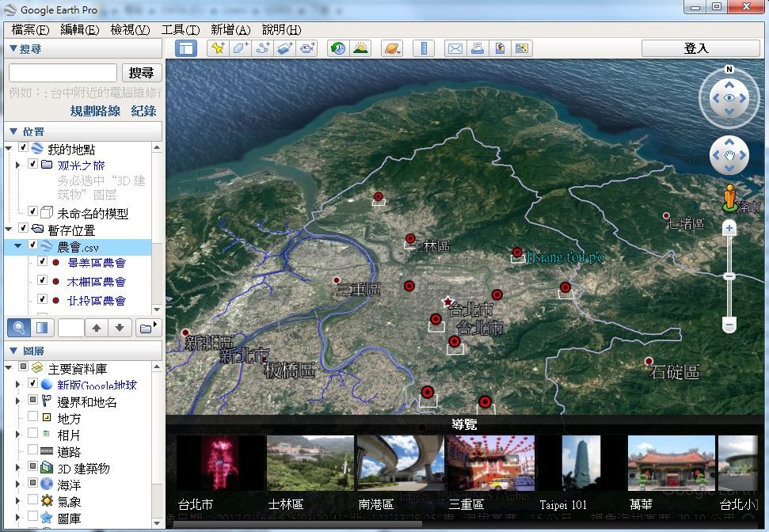
Task: Enable the 相片 layer checkbox
Action: (32, 433)
